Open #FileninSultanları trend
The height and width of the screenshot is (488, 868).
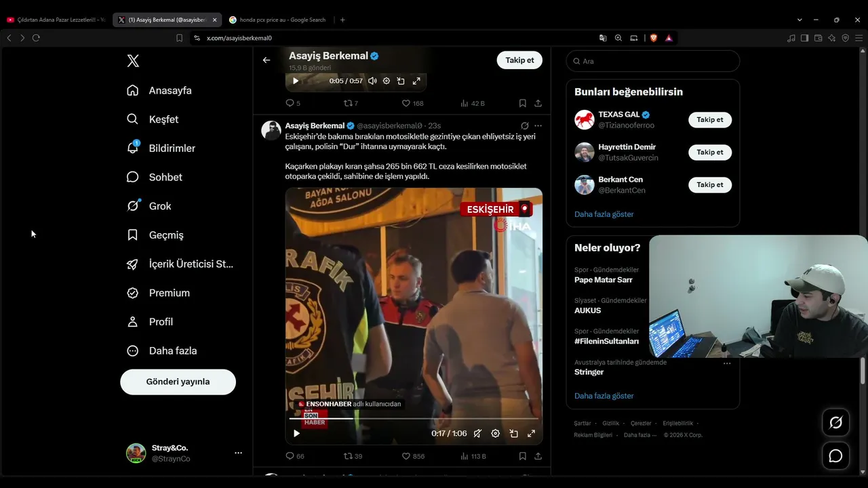pyautogui.click(x=606, y=341)
